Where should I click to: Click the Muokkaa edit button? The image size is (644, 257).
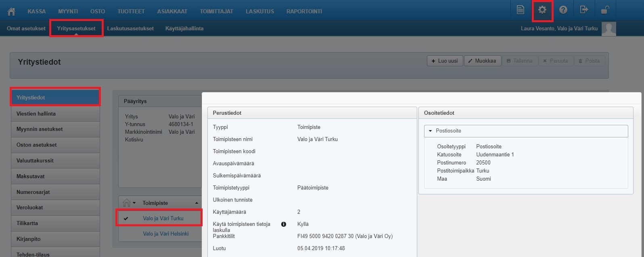tap(482, 61)
